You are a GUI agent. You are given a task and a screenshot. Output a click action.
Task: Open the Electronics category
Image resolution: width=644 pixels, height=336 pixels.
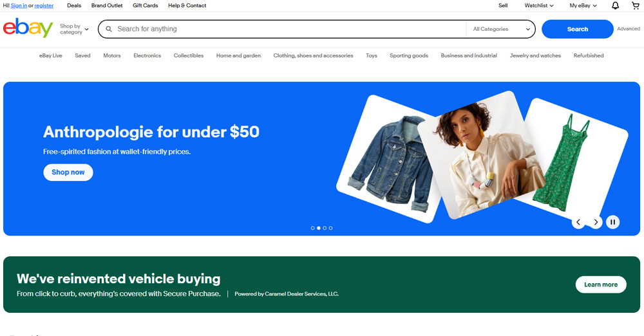pos(147,55)
